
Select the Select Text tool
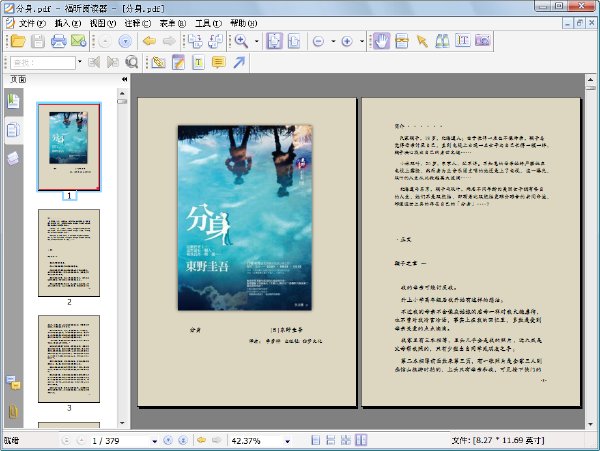(463, 41)
